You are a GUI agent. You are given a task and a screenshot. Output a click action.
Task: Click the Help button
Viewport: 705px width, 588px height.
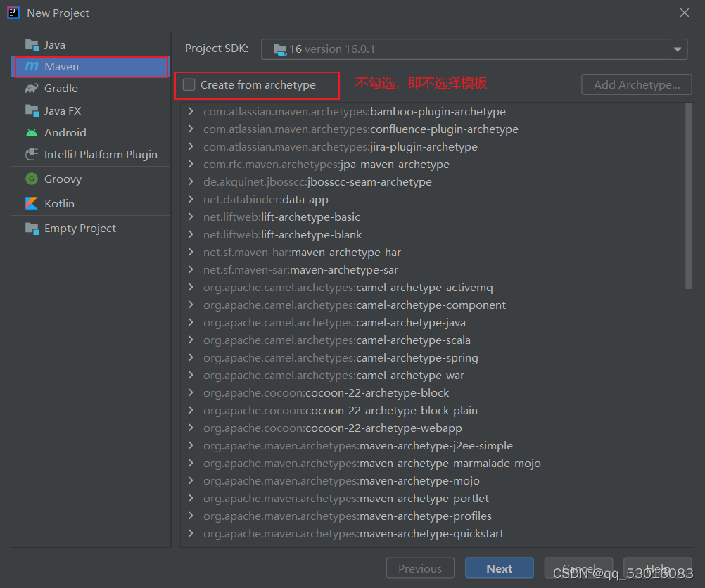(657, 569)
